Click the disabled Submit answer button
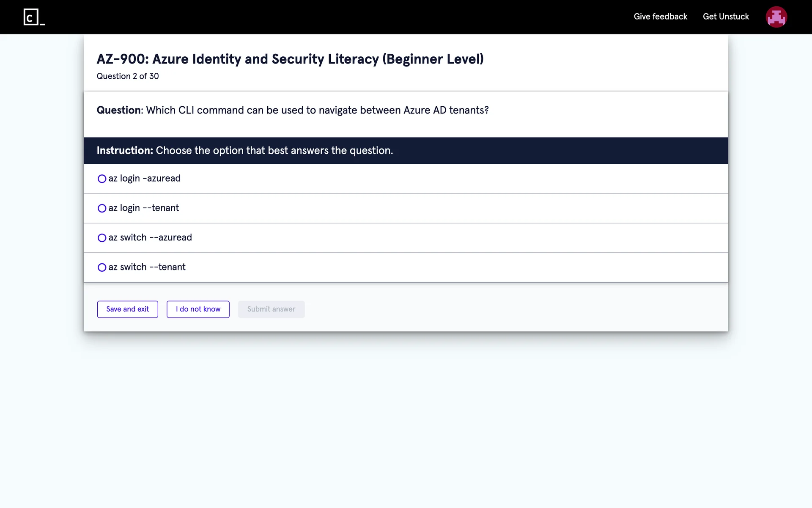This screenshot has height=508, width=812. pyautogui.click(x=271, y=309)
